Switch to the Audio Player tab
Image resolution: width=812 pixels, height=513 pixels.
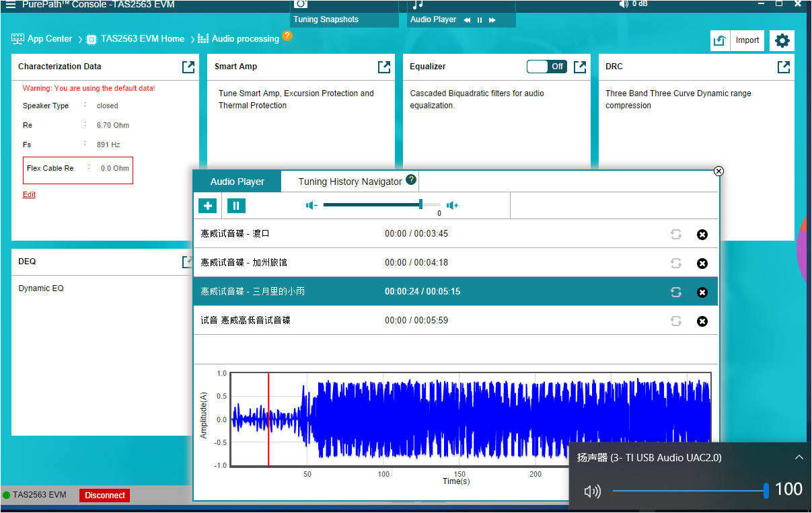[237, 182]
